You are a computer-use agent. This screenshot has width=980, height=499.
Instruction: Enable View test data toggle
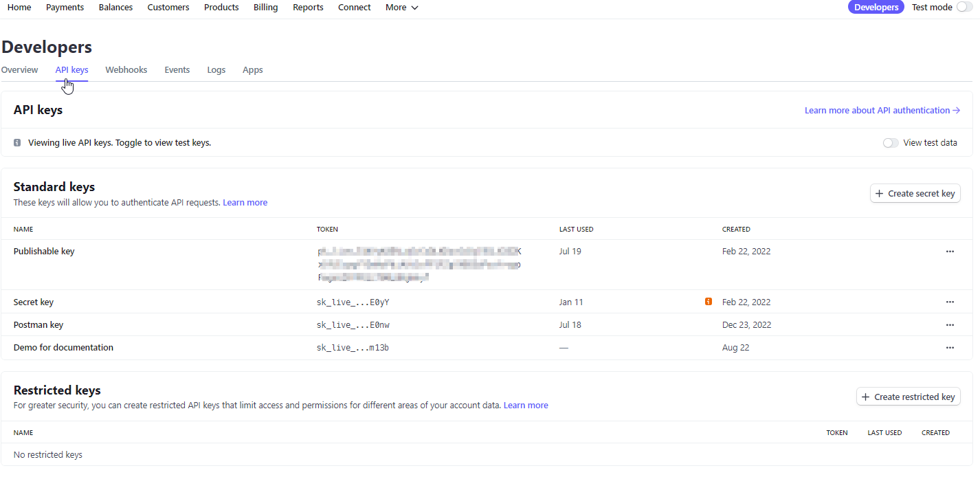[890, 143]
